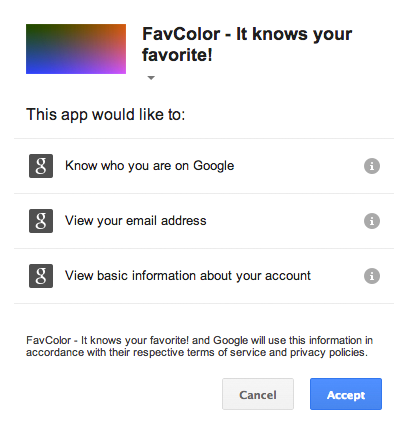This screenshot has height=424, width=416.
Task: Click the word accordance in the footer disclaimer
Action: tap(55, 352)
